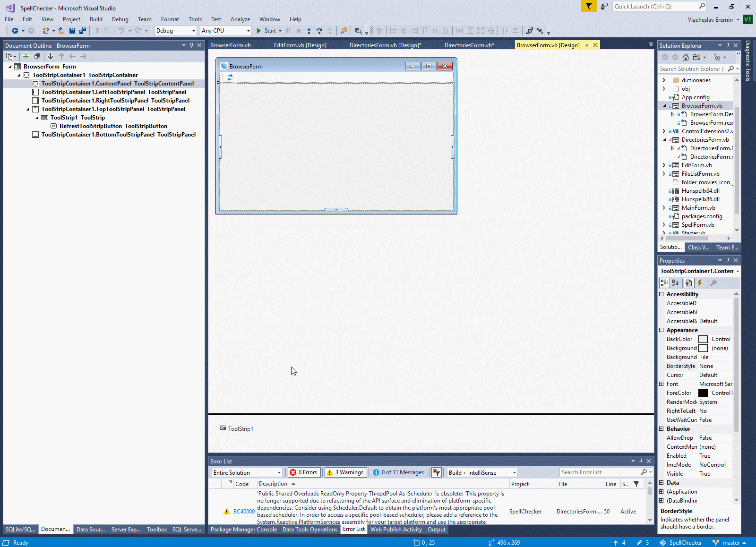This screenshot has height=547, width=756.
Task: Toggle auto-hide pin on Document Outline panel
Action: (191, 45)
